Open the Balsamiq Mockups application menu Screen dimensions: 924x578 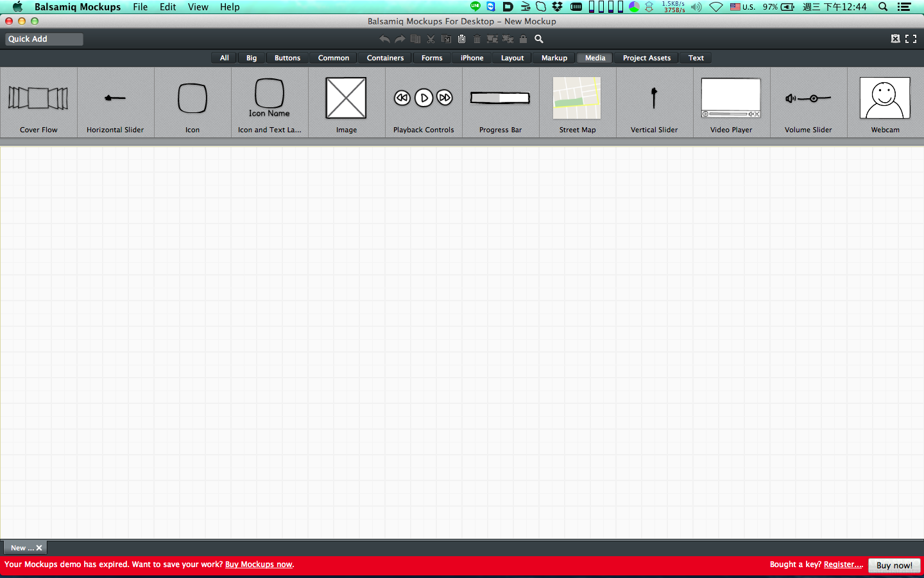(x=78, y=7)
